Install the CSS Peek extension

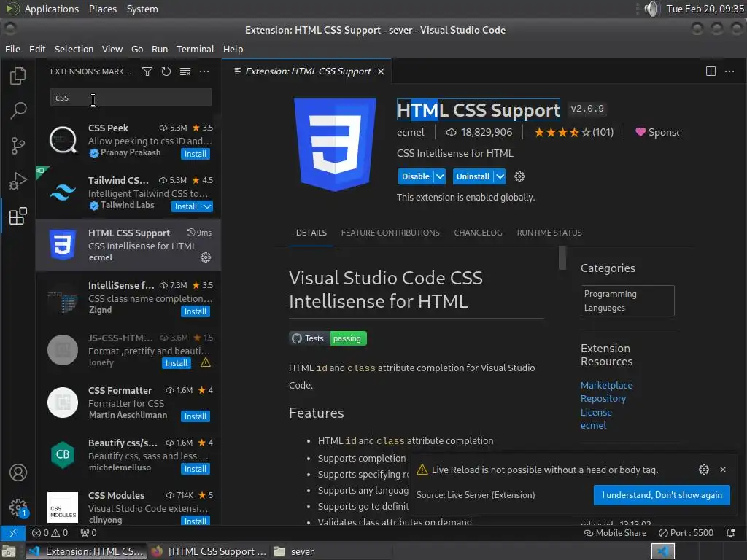point(196,154)
